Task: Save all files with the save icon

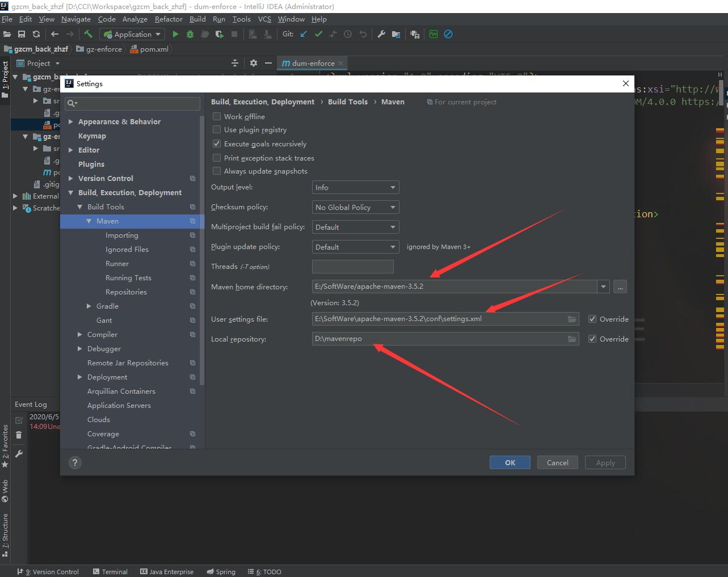Action: 22,34
